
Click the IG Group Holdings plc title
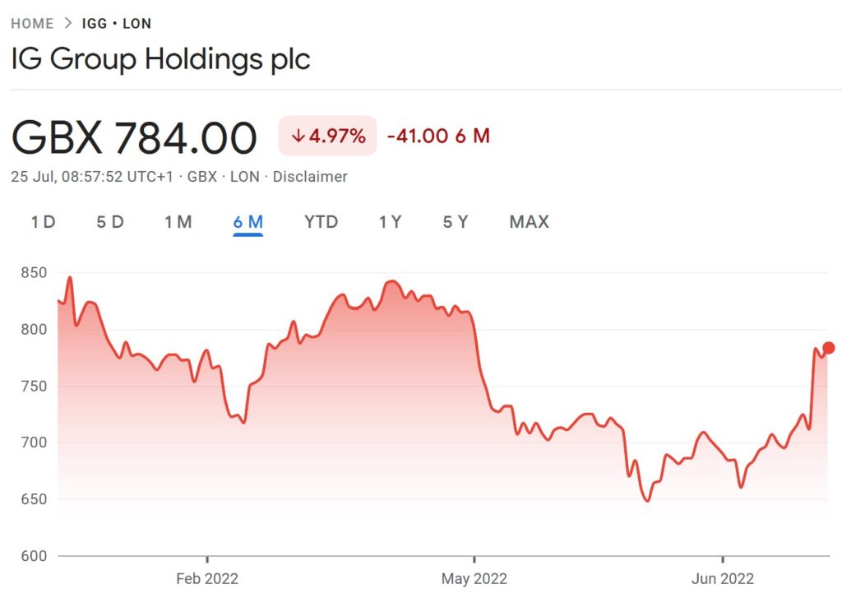click(160, 59)
